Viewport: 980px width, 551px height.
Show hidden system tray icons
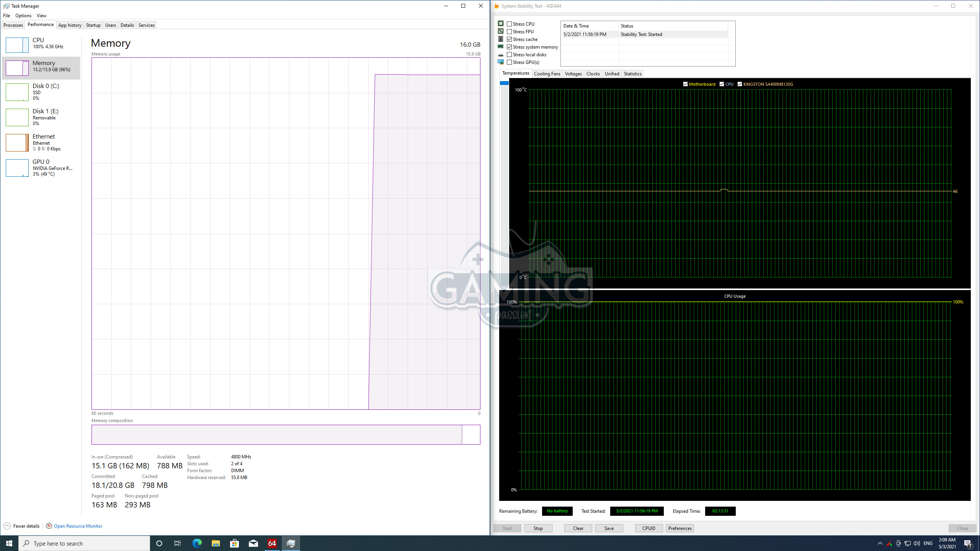880,543
